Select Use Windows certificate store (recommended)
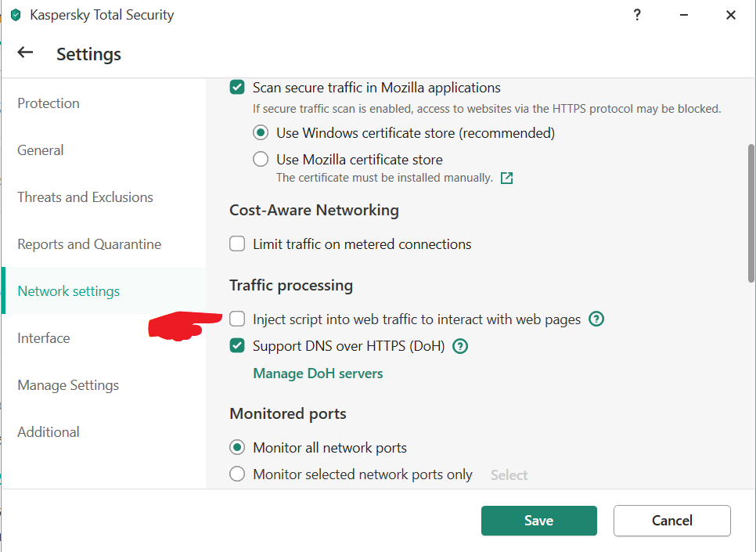 pos(261,132)
